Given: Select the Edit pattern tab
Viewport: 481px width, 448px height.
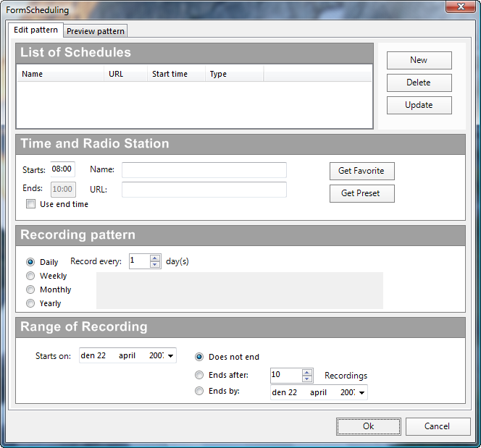Looking at the screenshot, I should tap(35, 30).
